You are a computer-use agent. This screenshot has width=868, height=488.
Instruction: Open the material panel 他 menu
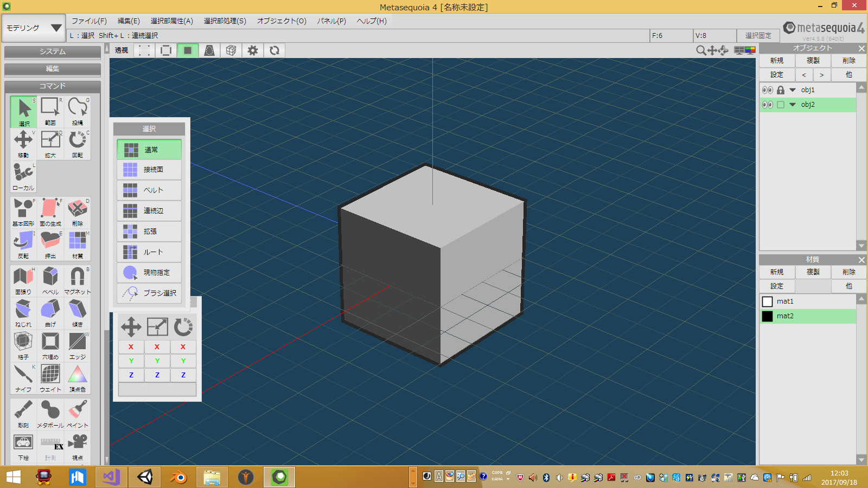click(x=848, y=286)
